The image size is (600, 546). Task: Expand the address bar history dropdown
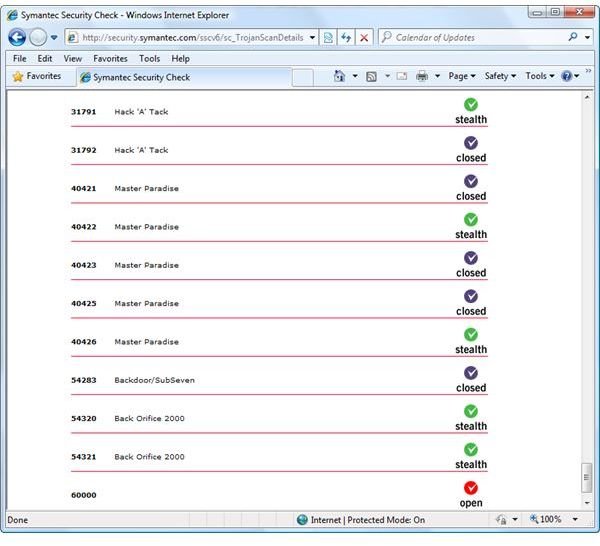[312, 37]
